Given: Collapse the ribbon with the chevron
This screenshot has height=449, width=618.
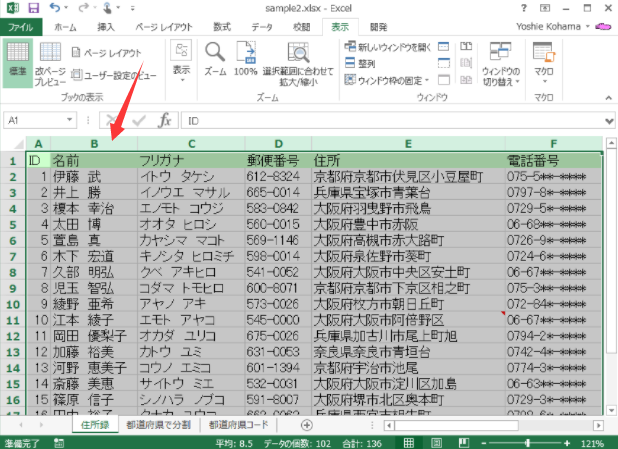Looking at the screenshot, I should tap(609, 97).
